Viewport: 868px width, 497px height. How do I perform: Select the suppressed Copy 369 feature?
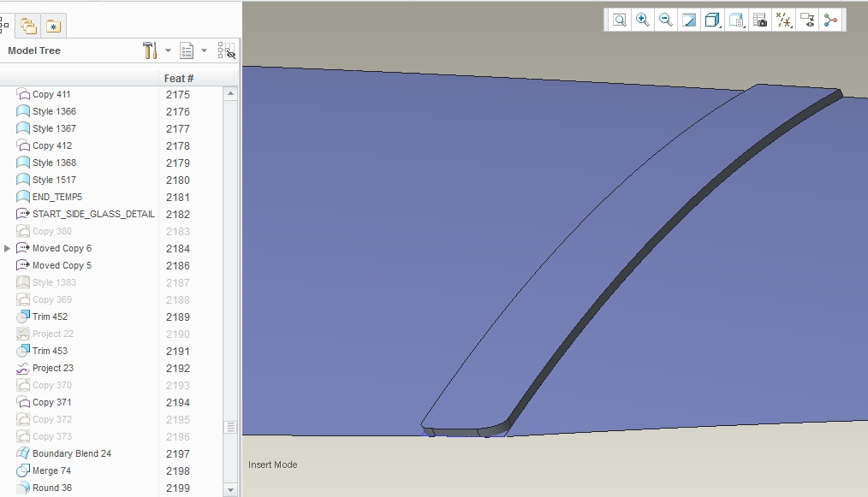point(52,299)
